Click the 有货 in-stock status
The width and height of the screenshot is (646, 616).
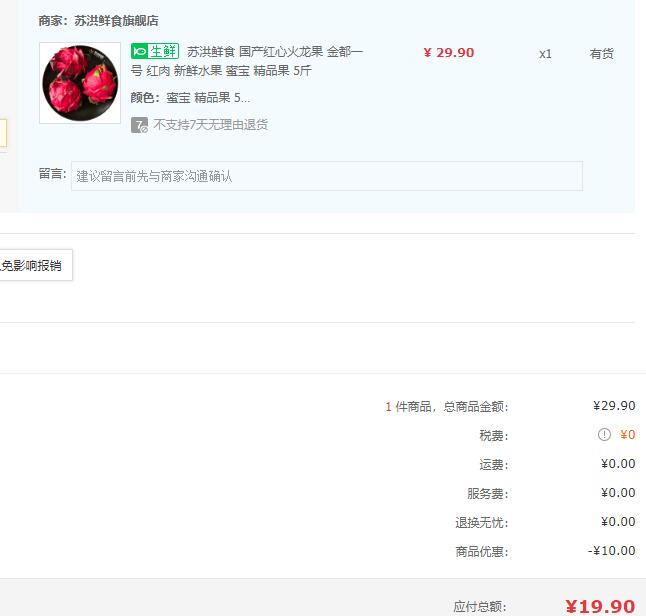(602, 54)
